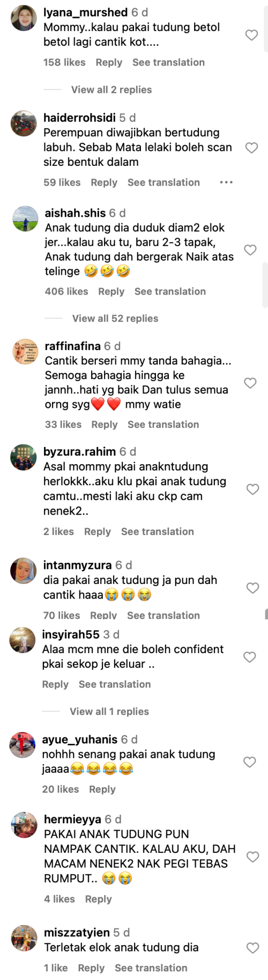Viewport: 268px width, 980px height.
Task: Open byzura.rahim's profile via username
Action: pyautogui.click(x=79, y=451)
